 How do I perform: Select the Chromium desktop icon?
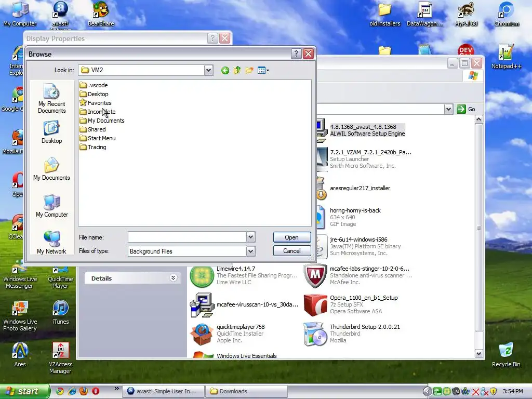click(506, 14)
